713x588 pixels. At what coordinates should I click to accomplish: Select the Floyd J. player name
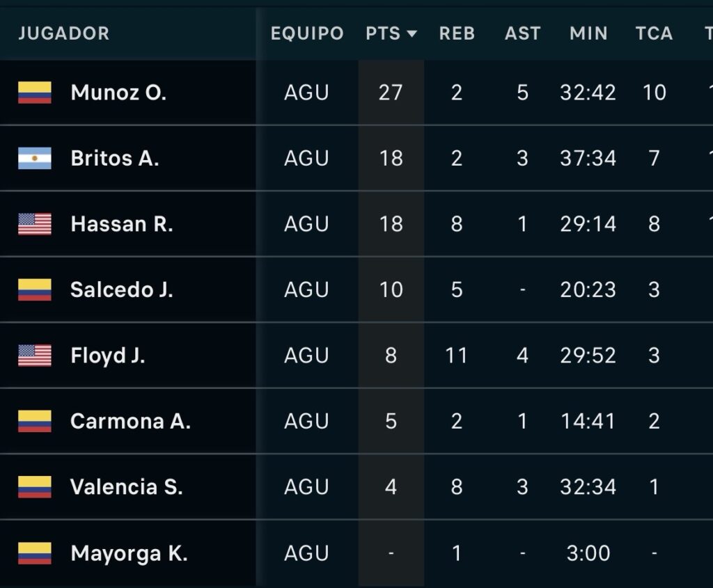(108, 356)
